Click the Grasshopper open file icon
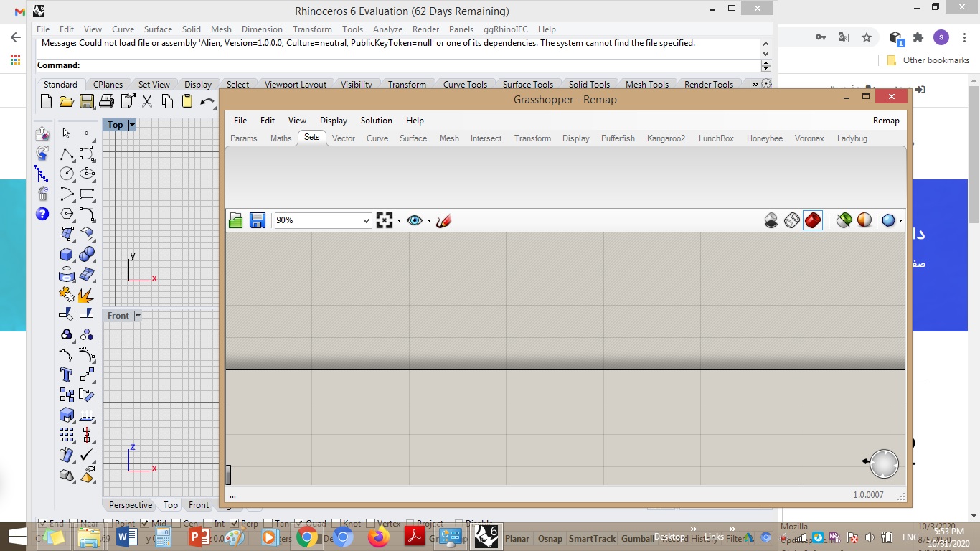980x551 pixels. (235, 220)
